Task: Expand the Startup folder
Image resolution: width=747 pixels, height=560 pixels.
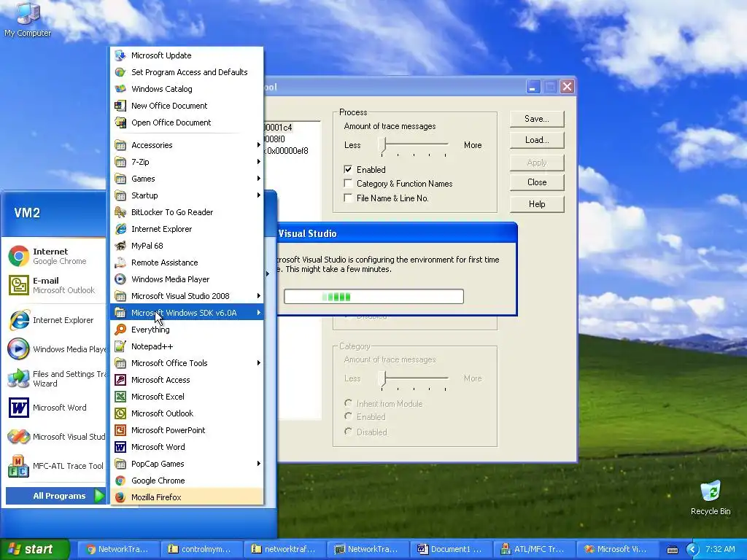Action: tap(187, 195)
